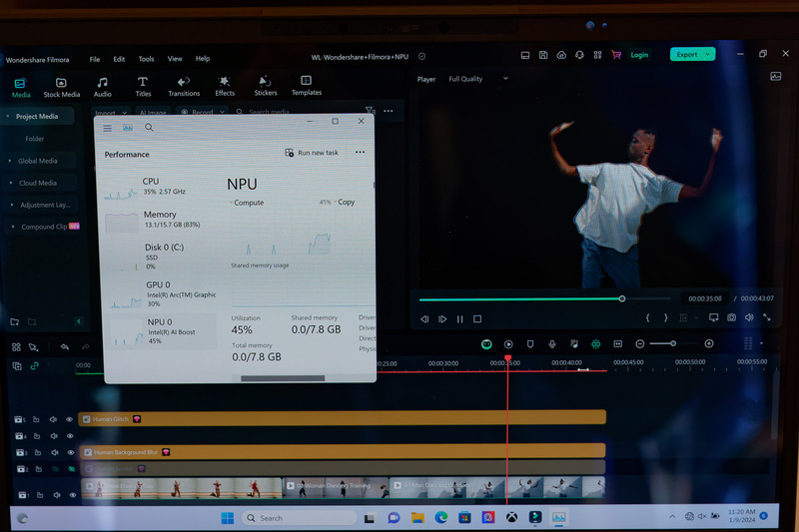Click Run new task in Task Manager
799x532 pixels.
tap(312, 153)
